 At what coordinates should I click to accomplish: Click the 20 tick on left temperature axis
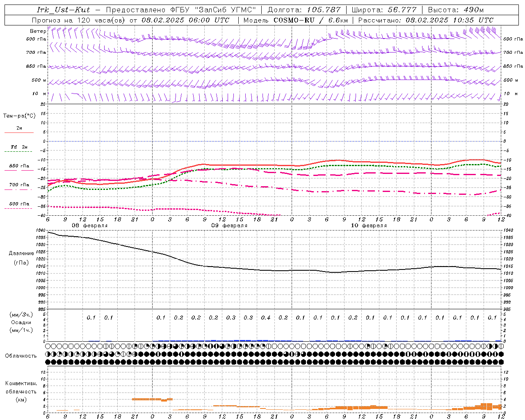43,105
